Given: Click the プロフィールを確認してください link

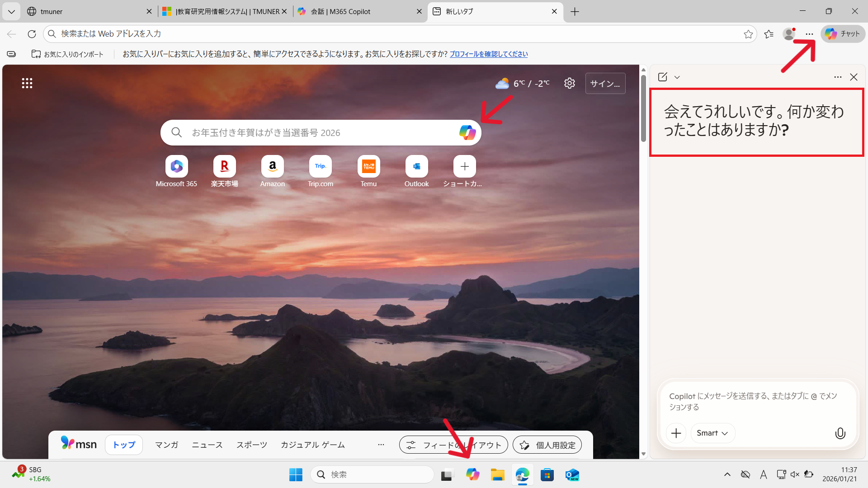Looking at the screenshot, I should tap(489, 54).
